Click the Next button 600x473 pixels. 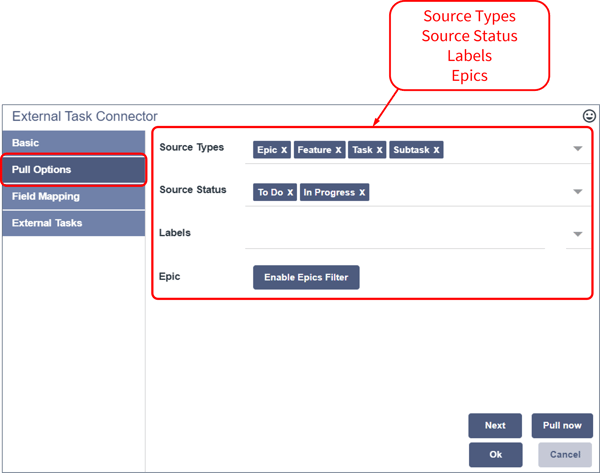tap(495, 425)
